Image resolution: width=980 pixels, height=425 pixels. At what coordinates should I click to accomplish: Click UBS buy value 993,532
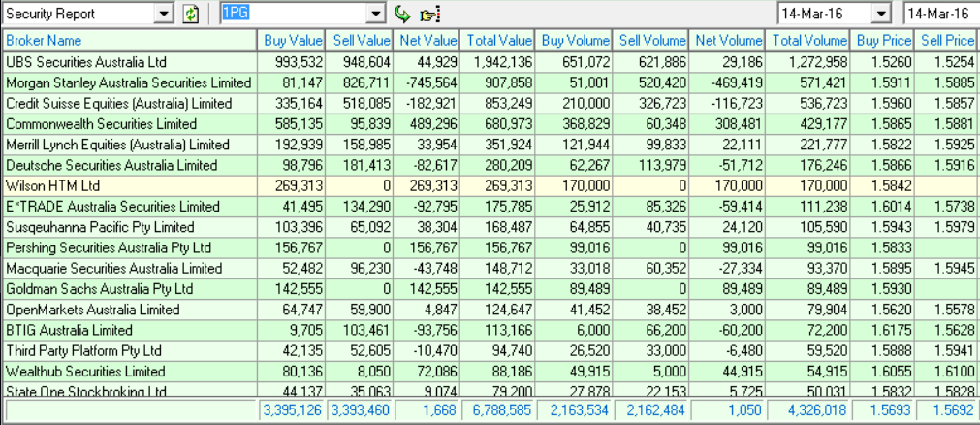tap(299, 63)
